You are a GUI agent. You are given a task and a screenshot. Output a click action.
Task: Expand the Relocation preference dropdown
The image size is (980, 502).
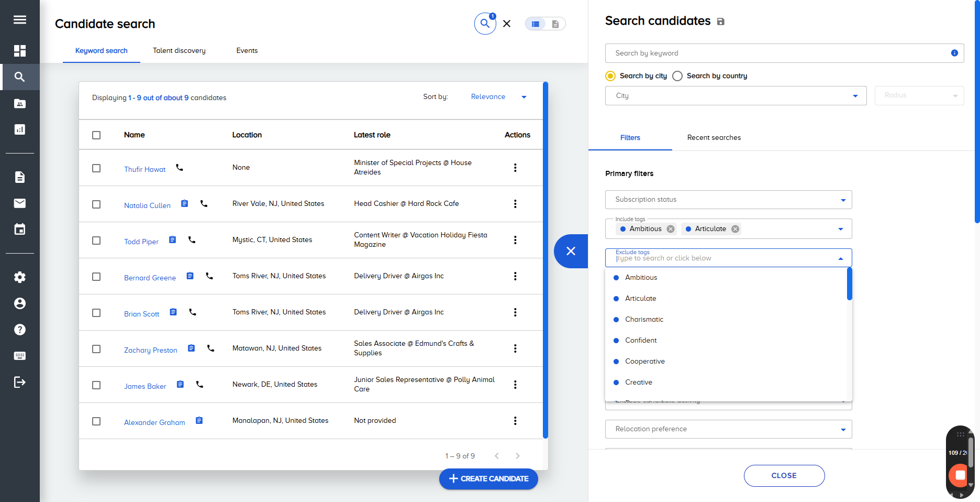[728, 429]
